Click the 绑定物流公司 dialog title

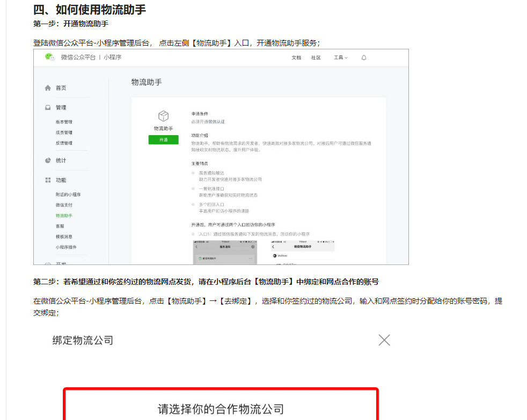point(83,341)
